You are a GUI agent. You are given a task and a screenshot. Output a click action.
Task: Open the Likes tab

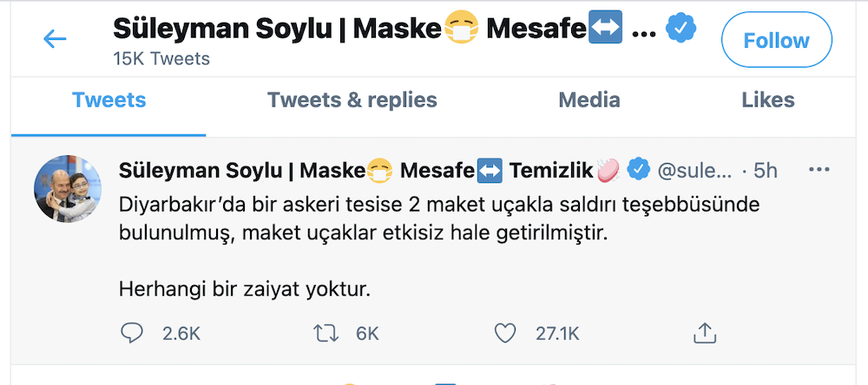tap(767, 100)
